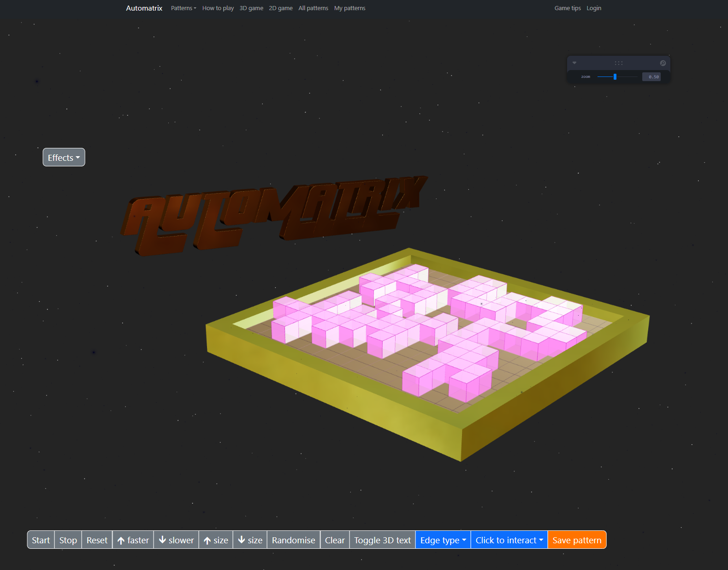Image resolution: width=728 pixels, height=570 pixels.
Task: Open All patterns page
Action: pos(314,8)
